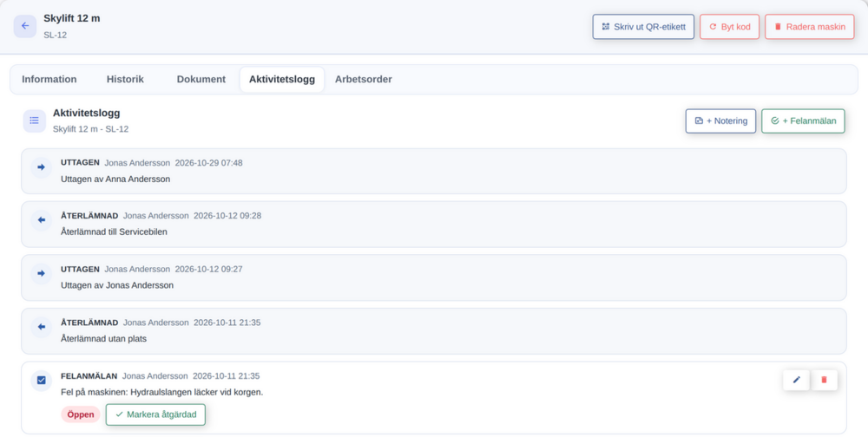Open the Information tab

[x=49, y=79]
